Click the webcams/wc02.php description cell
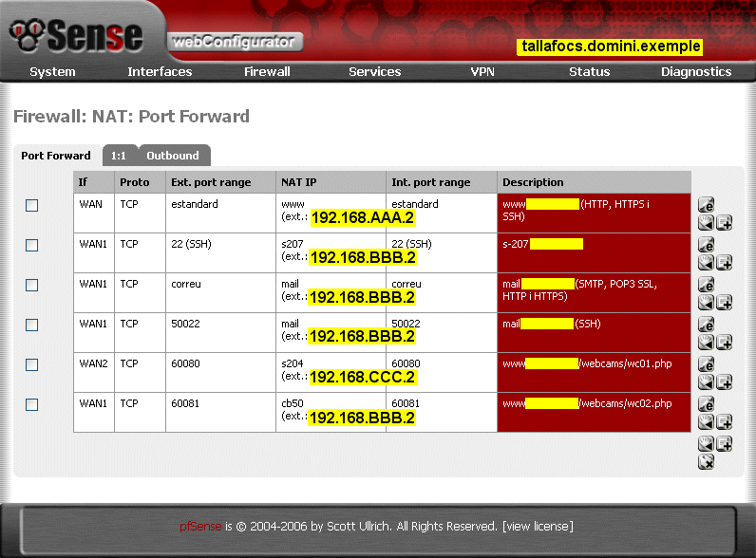 [x=594, y=413]
